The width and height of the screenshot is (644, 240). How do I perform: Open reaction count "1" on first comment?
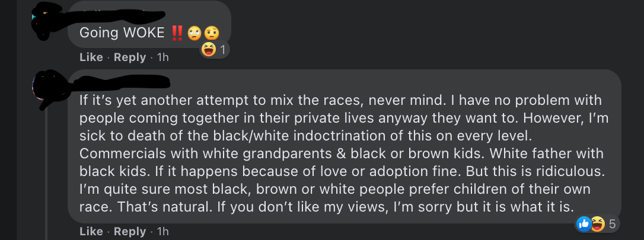(x=222, y=50)
